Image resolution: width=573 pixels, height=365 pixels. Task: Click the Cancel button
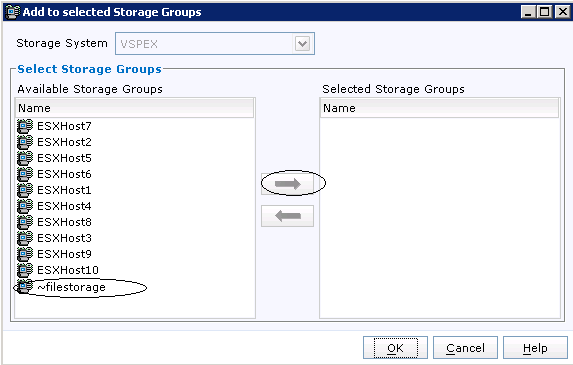(465, 348)
